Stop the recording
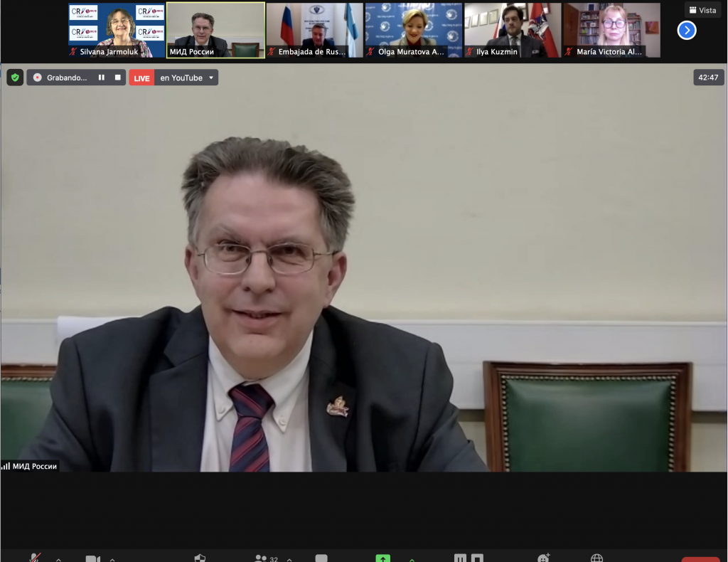This screenshot has height=562, width=728. (118, 78)
